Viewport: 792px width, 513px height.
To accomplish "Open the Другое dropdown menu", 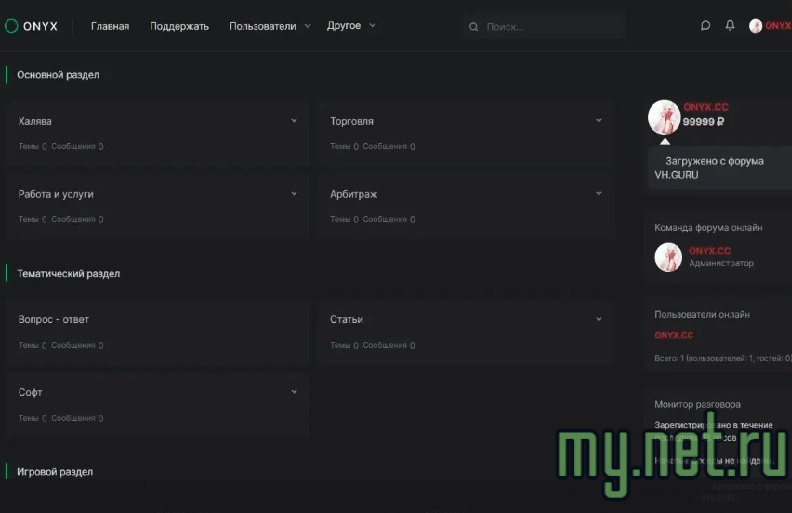I will click(351, 26).
